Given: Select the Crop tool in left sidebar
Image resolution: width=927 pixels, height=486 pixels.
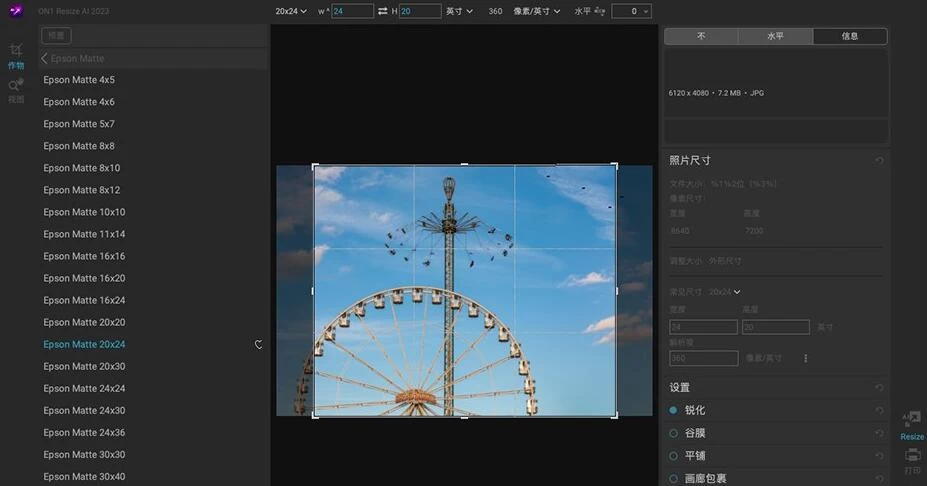Looking at the screenshot, I should 16,51.
